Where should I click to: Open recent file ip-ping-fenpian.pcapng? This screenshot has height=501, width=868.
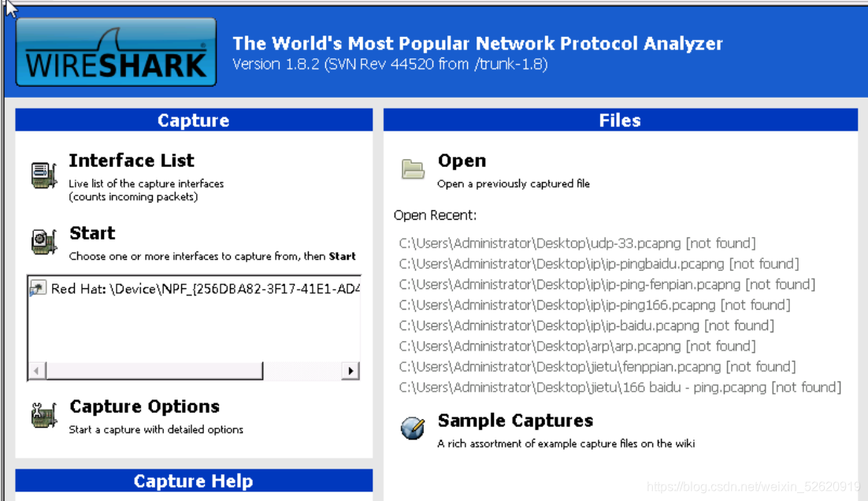point(606,284)
